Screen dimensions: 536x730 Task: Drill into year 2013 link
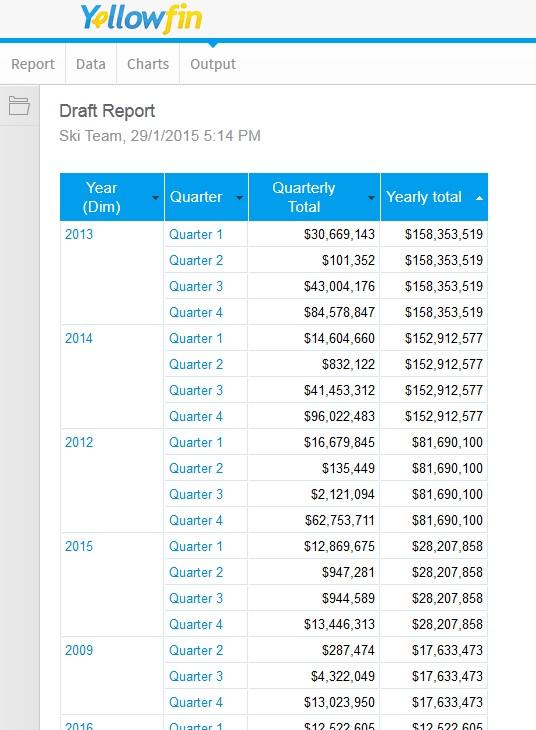79,234
